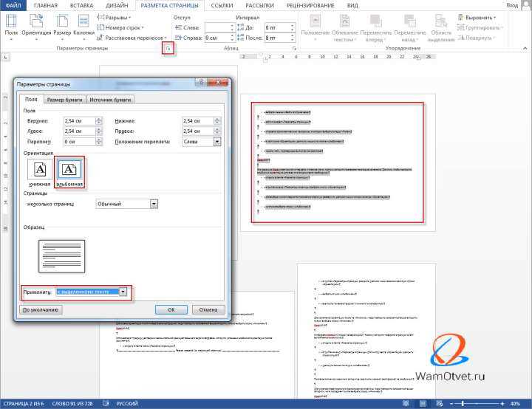This screenshot has height=409, width=532.
Task: Click the zoom out minus button
Action: [x=451, y=404]
